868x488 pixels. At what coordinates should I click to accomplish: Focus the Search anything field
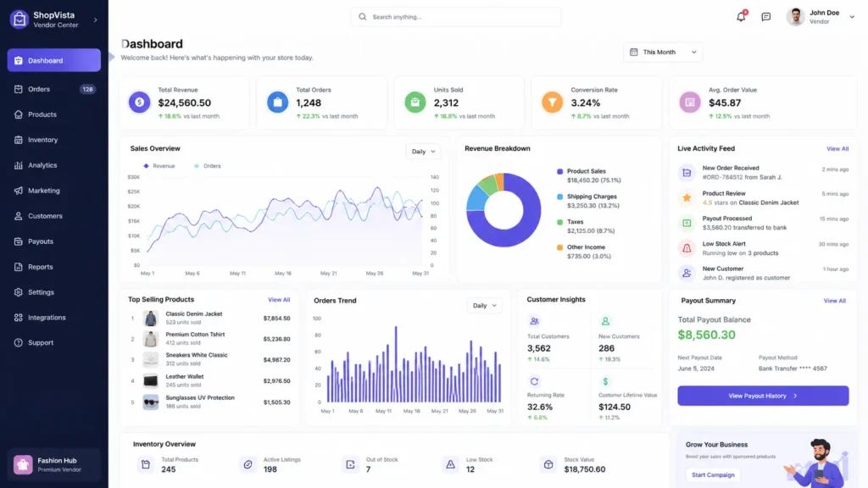point(455,17)
